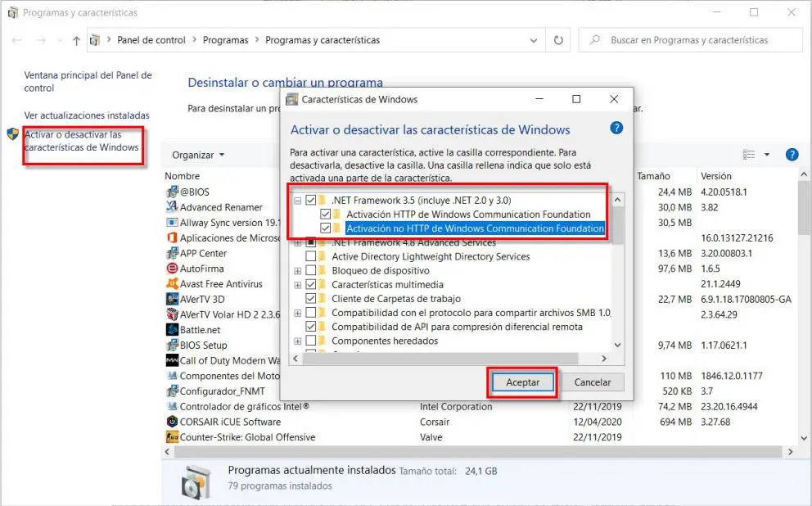Click the AVerTV Volar HD 2 icon
The image size is (812, 506).
pos(172,314)
